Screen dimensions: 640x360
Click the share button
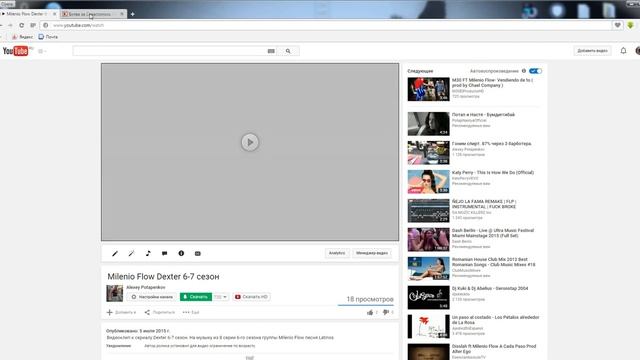coord(160,312)
